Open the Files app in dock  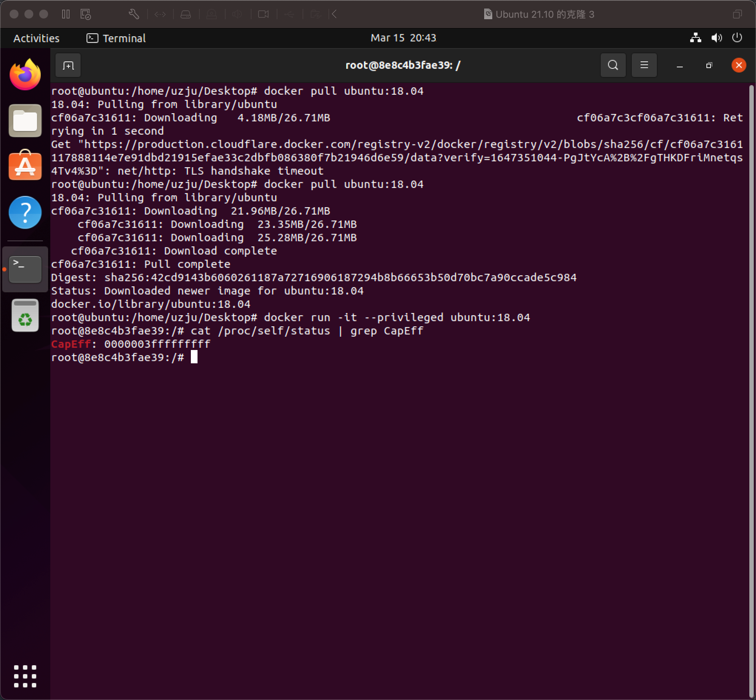tap(25, 121)
